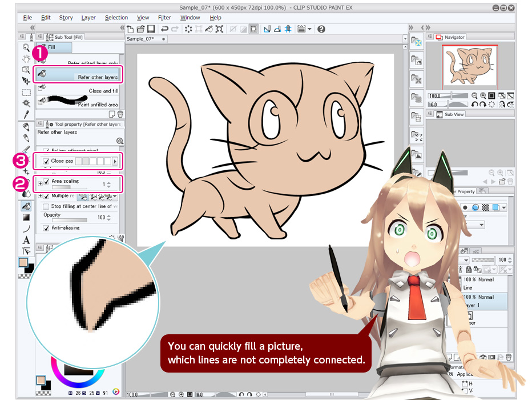
Task: Toggle the Close gap checkbox
Action: 46,162
